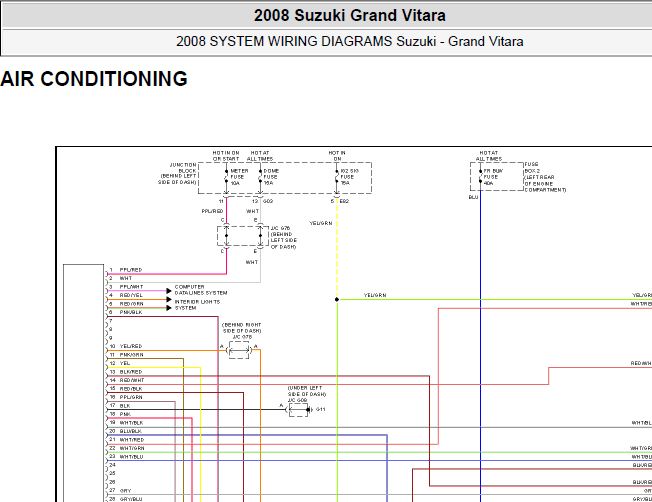Click connector pin '27 GRY'
The width and height of the screenshot is (652, 502).
click(121, 491)
